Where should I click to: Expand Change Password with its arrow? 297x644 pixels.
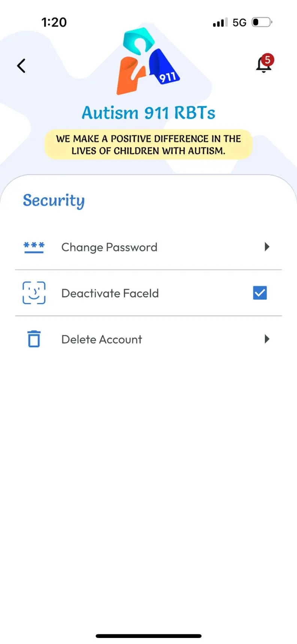(x=267, y=247)
